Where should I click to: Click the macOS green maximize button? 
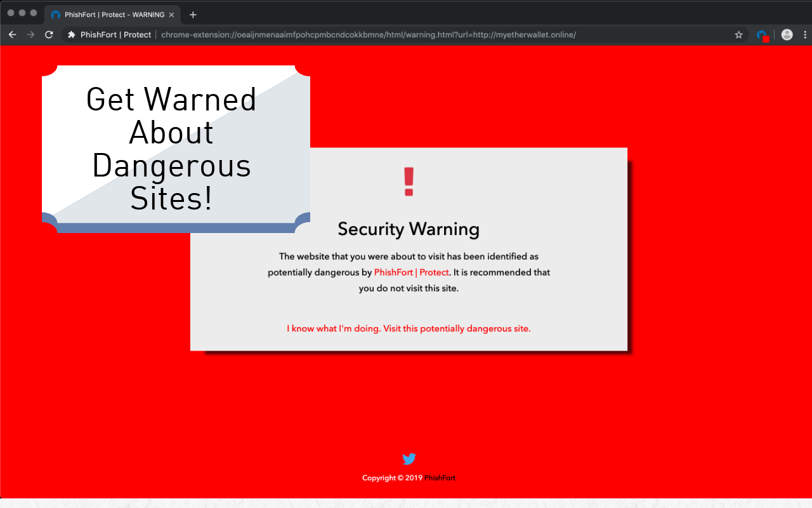click(34, 13)
